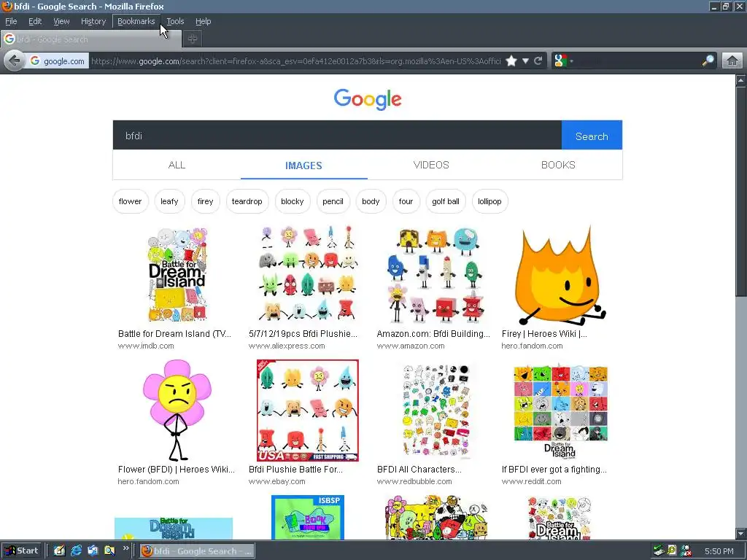
Task: Filter images by leafy chip
Action: pos(169,201)
